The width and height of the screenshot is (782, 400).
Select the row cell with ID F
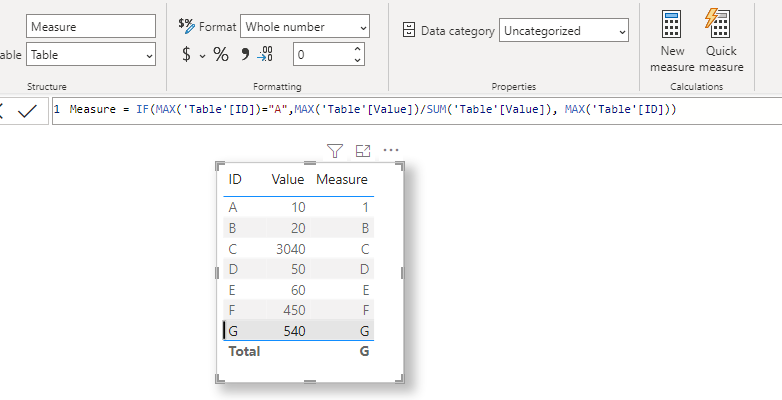coord(232,310)
